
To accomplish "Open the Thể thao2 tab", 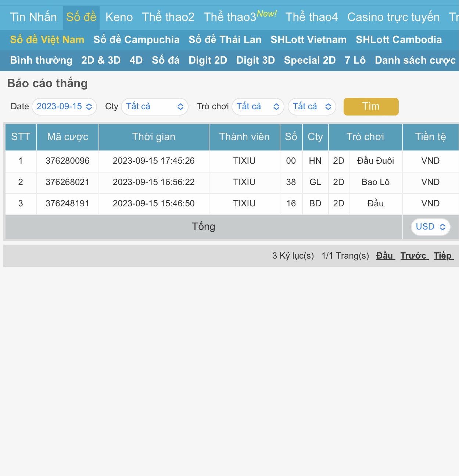I will click(x=168, y=17).
